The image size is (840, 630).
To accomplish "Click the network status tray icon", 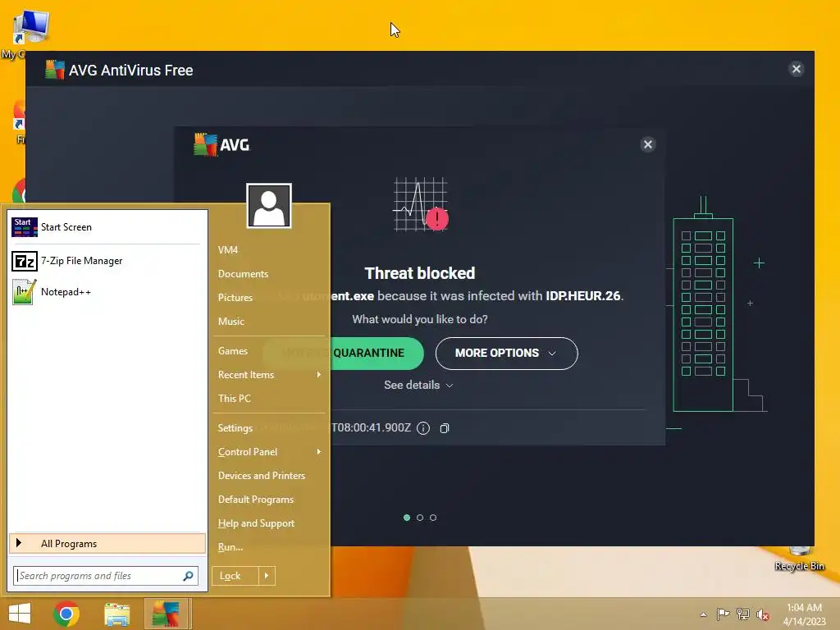I will [743, 614].
